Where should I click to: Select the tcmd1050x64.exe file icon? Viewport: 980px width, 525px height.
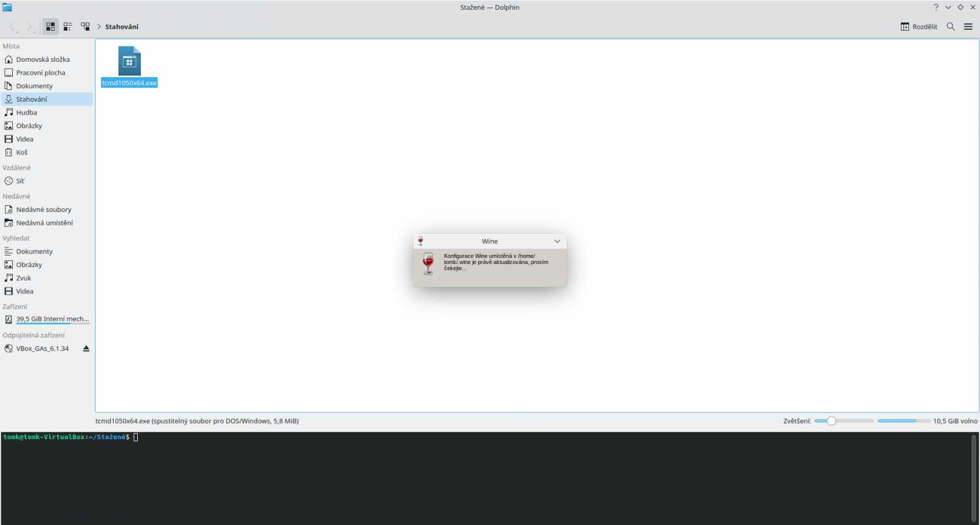[129, 61]
